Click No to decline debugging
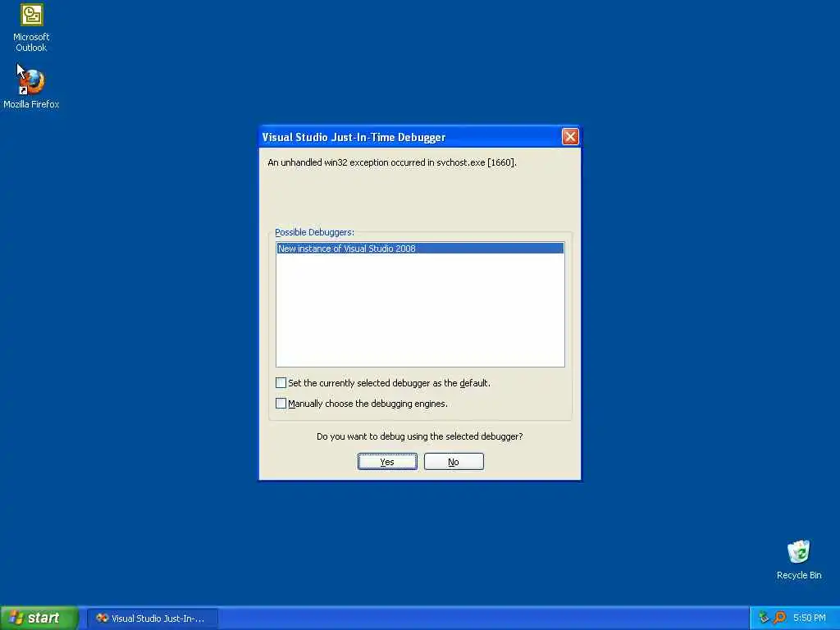840x630 pixels. click(x=454, y=462)
